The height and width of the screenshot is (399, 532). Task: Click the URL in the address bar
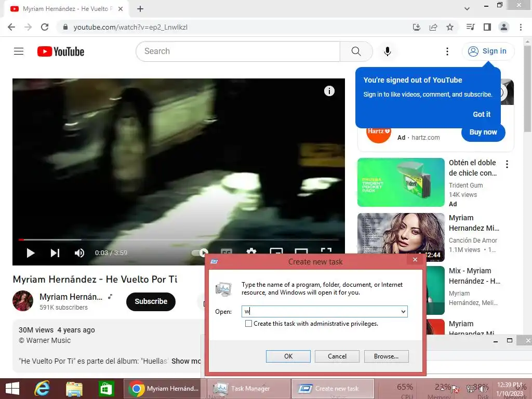130,27
